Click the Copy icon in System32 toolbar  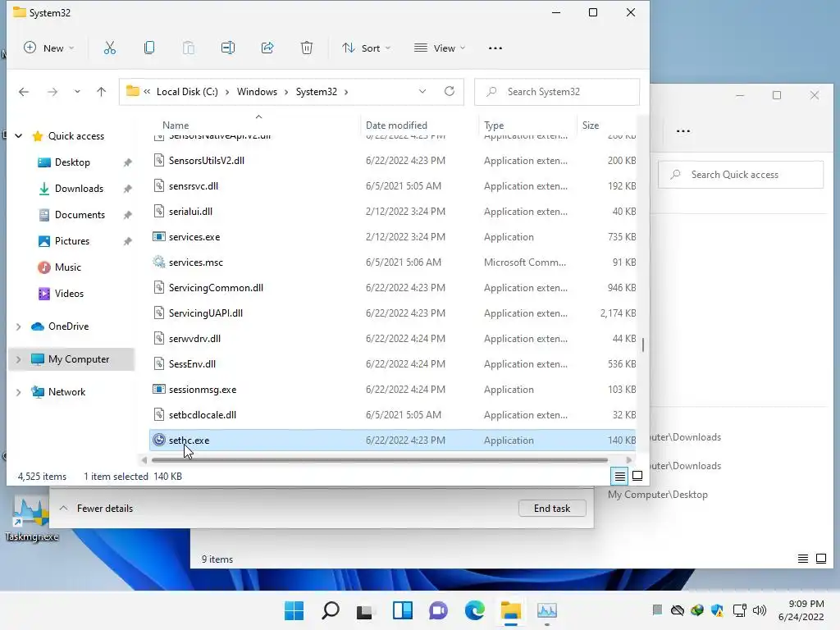tap(149, 48)
